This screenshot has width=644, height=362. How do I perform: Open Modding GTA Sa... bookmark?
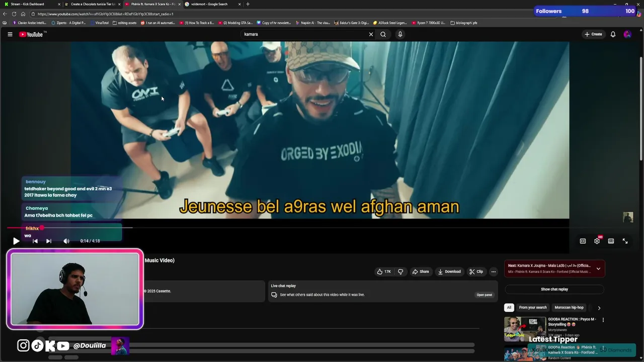pyautogui.click(x=235, y=23)
